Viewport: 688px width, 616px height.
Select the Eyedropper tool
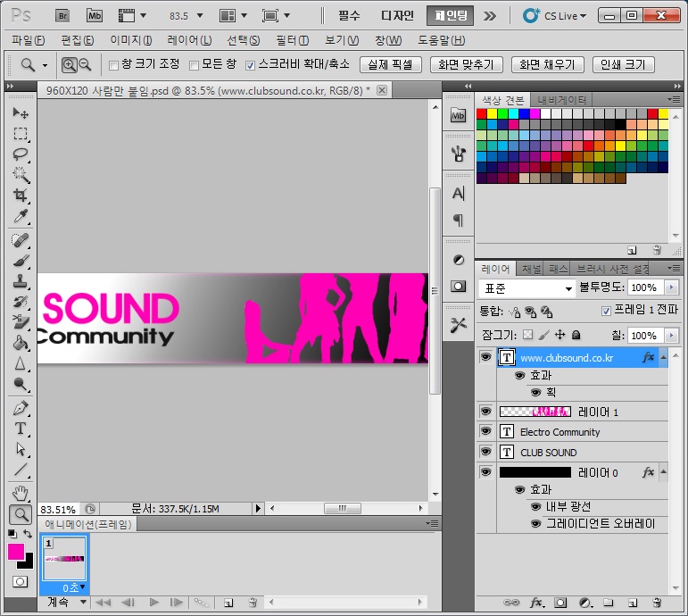coord(21,215)
